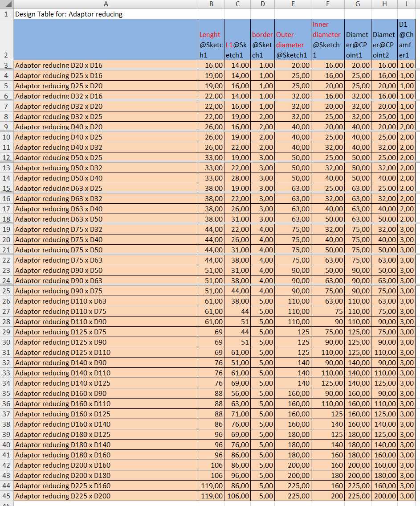Click L1 value 63,00 in row 36

tap(237, 404)
